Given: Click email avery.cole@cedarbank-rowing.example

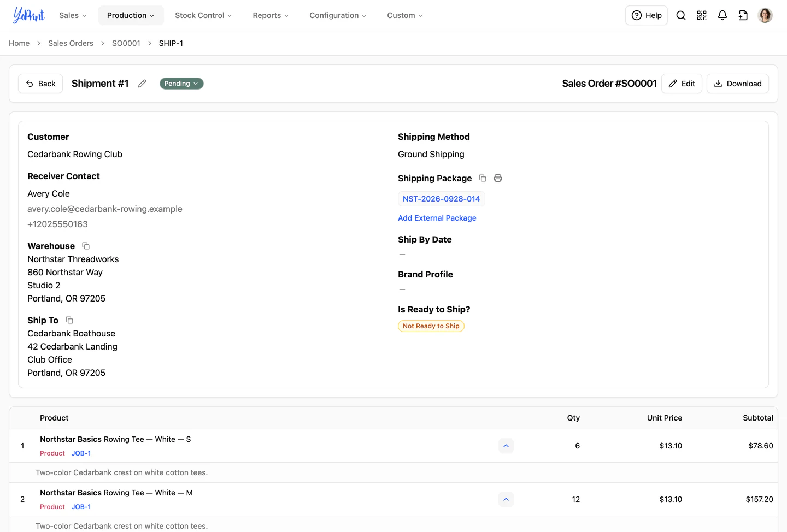Looking at the screenshot, I should [105, 209].
